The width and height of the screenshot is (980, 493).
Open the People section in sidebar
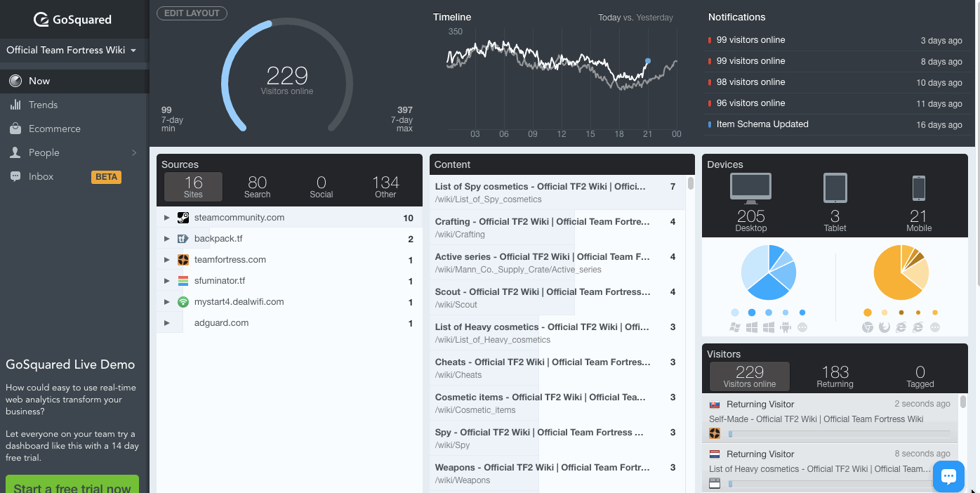point(74,152)
